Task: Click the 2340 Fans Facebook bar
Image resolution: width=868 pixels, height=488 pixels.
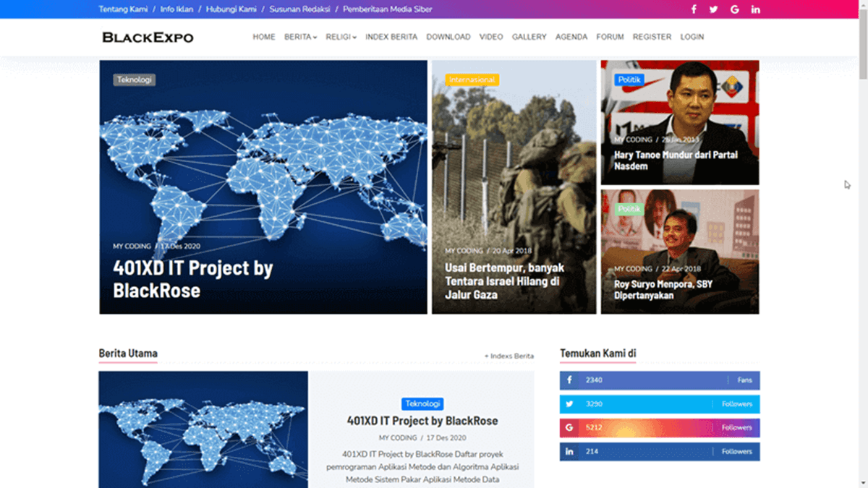Action: [660, 380]
